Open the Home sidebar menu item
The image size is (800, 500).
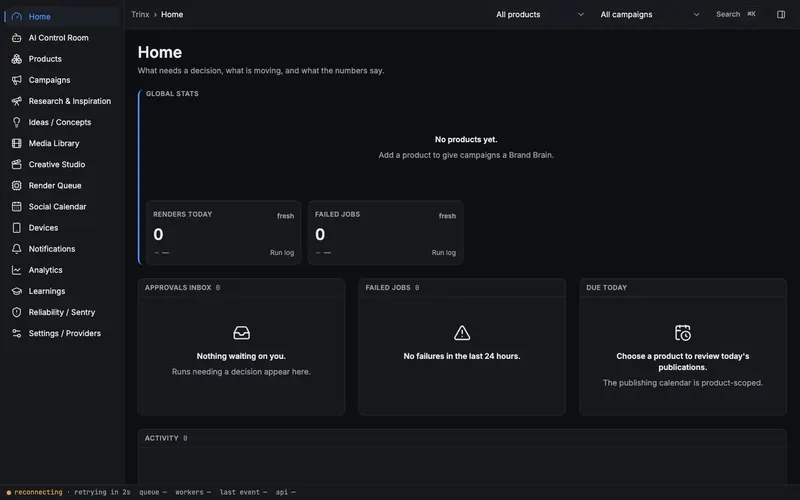(x=62, y=17)
